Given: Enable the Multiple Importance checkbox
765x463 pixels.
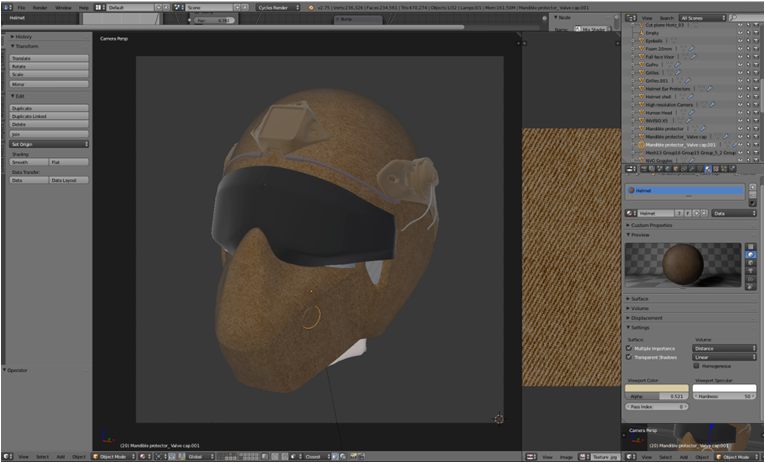Looking at the screenshot, I should point(629,348).
